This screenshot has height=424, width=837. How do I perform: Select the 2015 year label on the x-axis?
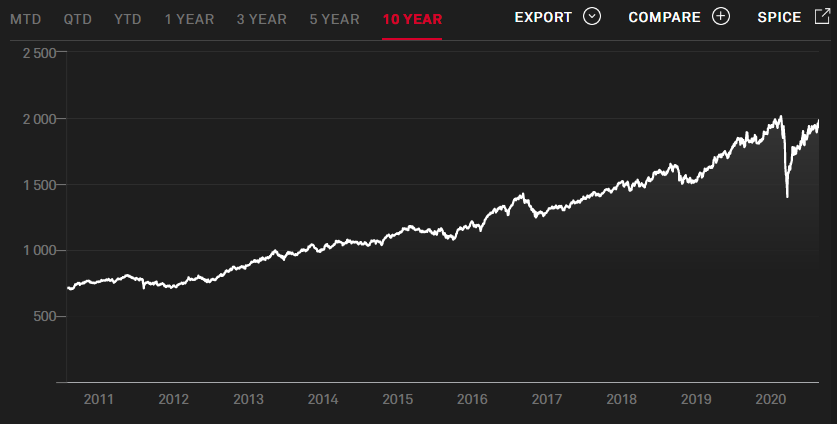tap(397, 399)
